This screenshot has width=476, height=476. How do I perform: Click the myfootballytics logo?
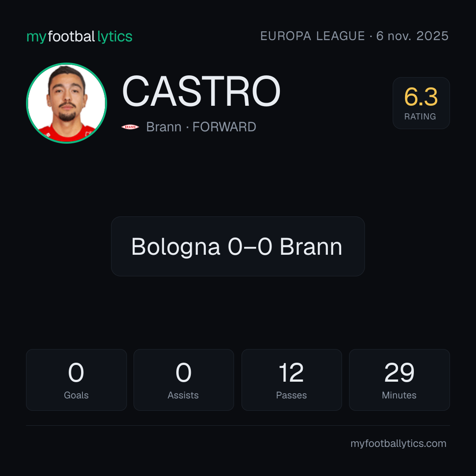[x=79, y=37]
